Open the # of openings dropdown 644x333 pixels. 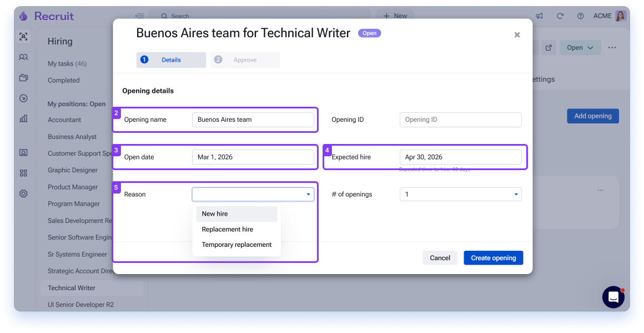[x=460, y=195]
